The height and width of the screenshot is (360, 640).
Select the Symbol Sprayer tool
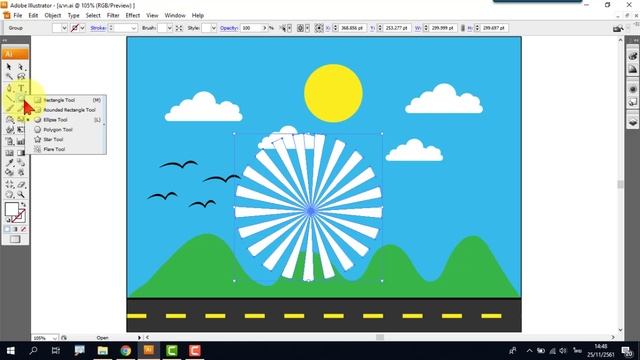click(x=9, y=142)
